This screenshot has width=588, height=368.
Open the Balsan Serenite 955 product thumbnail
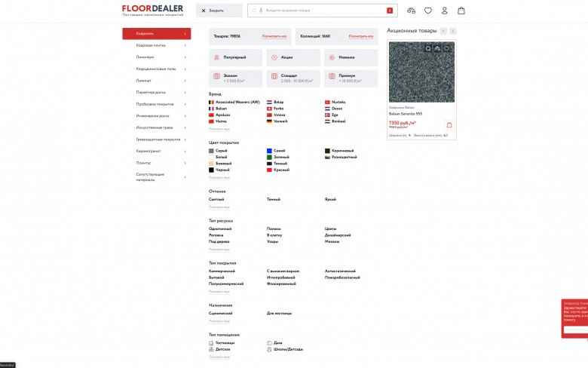click(x=421, y=72)
